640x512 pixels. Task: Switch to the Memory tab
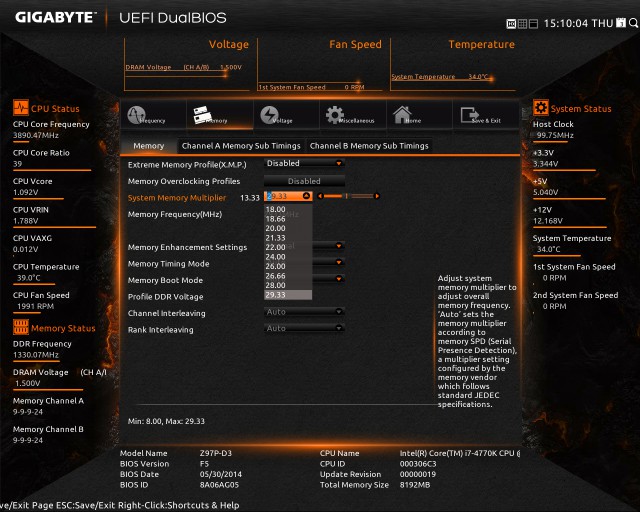(149, 146)
